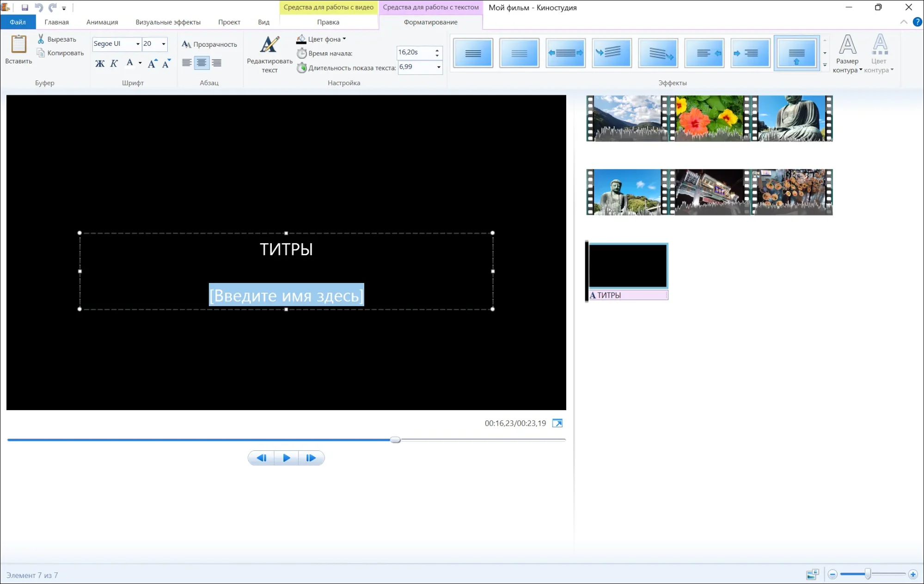Switch to the Правка video tools tab

pos(328,22)
